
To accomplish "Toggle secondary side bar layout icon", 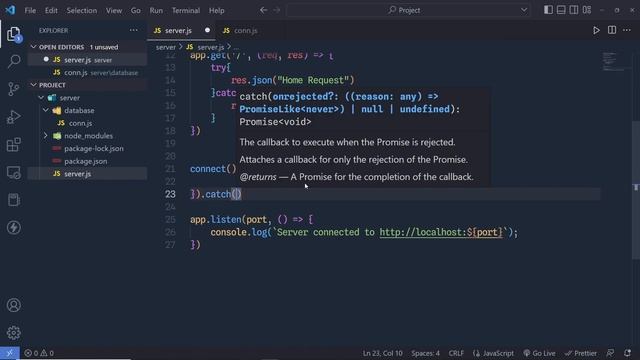I will [573, 10].
